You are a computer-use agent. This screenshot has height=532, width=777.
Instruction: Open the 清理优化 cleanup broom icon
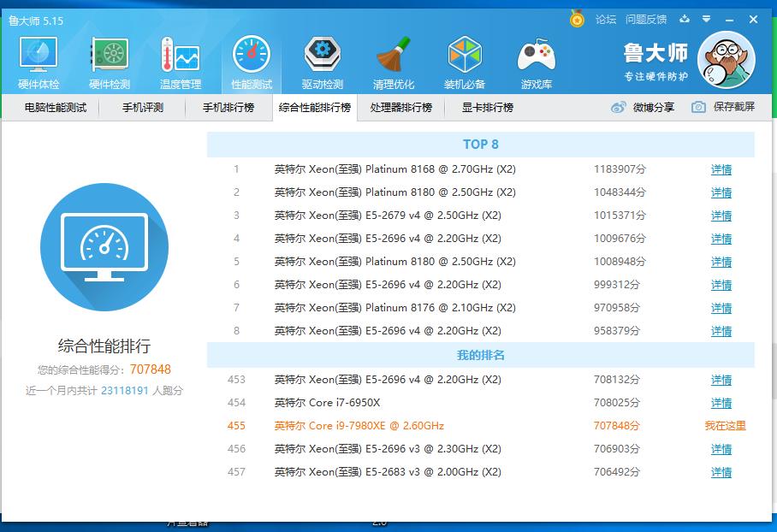pos(394,63)
